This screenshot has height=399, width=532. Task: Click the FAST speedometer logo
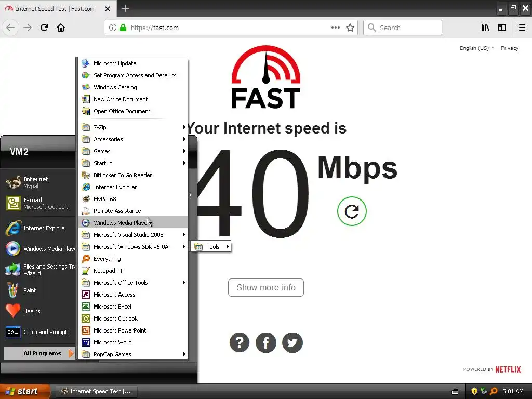(x=266, y=77)
